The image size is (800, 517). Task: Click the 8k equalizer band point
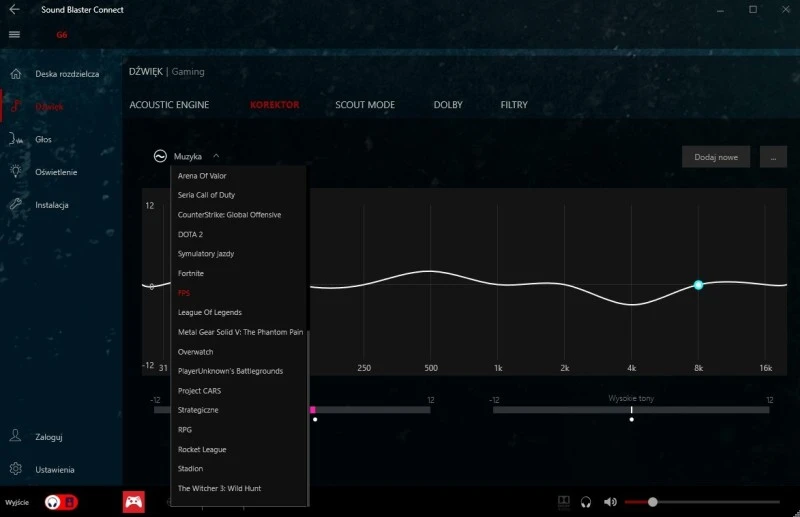click(698, 285)
